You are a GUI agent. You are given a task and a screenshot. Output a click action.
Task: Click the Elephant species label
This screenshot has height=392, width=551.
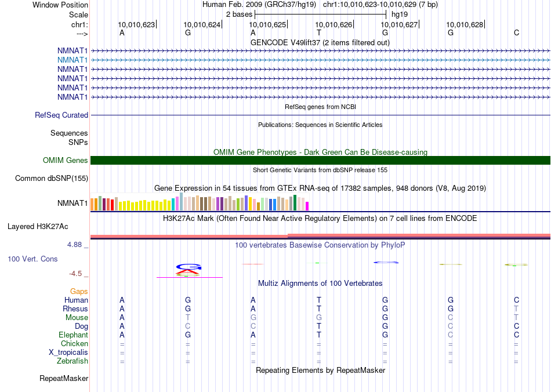(73, 335)
